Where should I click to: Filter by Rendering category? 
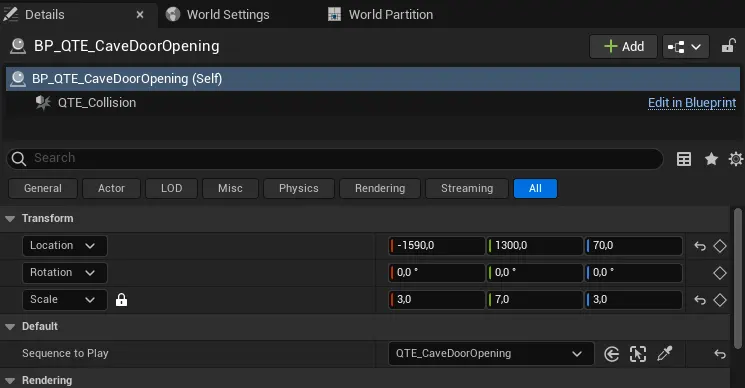click(380, 189)
